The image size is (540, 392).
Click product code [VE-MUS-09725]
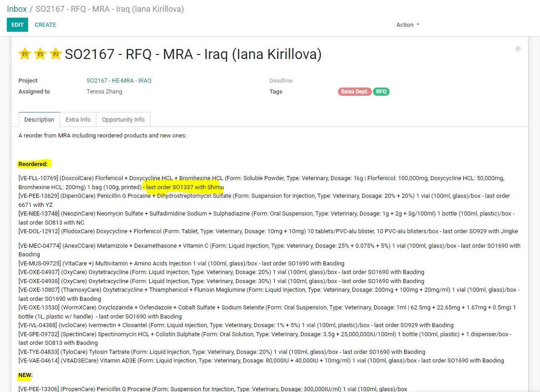click(40, 263)
